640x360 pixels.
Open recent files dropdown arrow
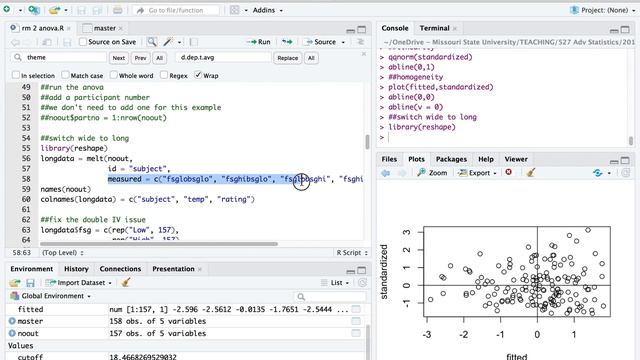click(66, 10)
